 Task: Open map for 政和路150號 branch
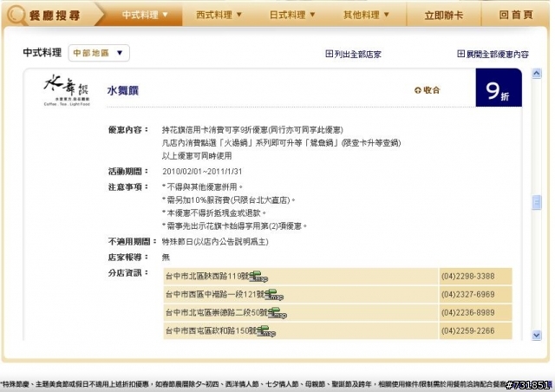coord(266,331)
